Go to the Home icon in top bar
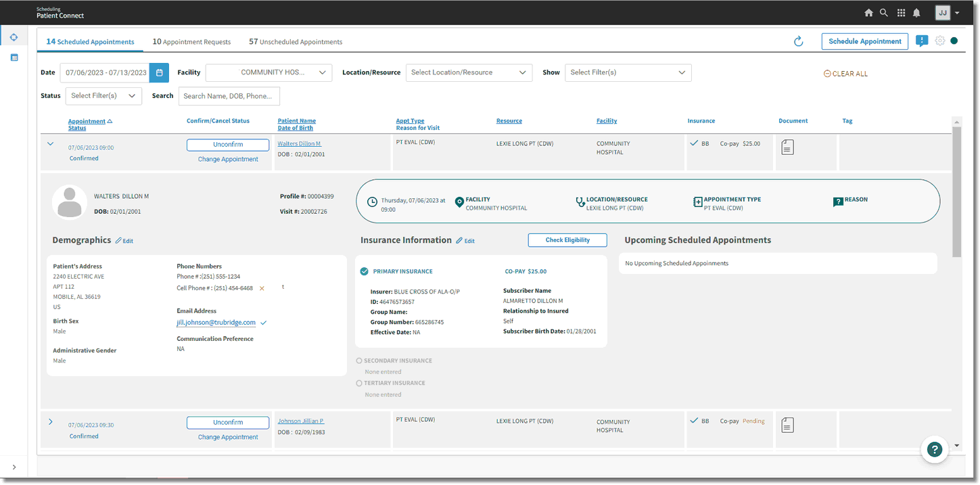 (869, 13)
